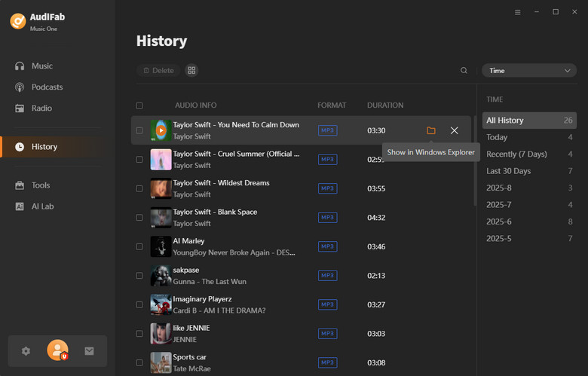Open the Tools section
The width and height of the screenshot is (588, 376).
[x=32, y=185]
